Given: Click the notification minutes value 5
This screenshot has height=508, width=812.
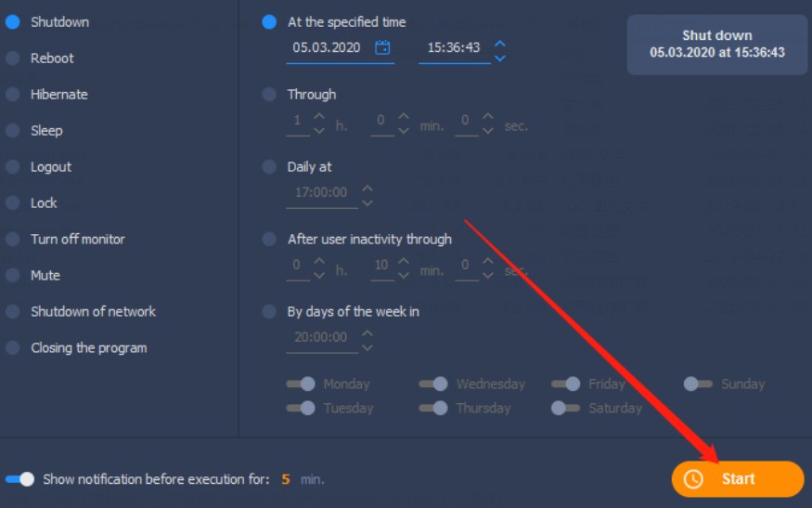Looking at the screenshot, I should point(285,479).
